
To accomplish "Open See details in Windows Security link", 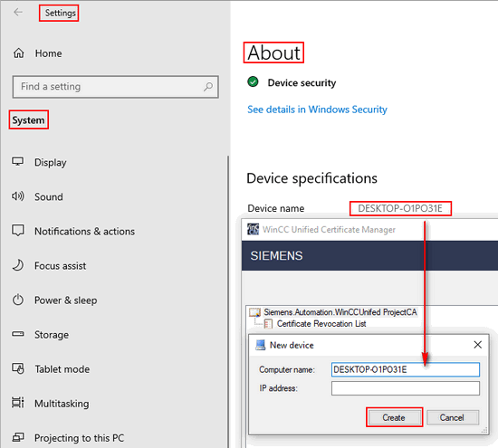I will point(317,110).
